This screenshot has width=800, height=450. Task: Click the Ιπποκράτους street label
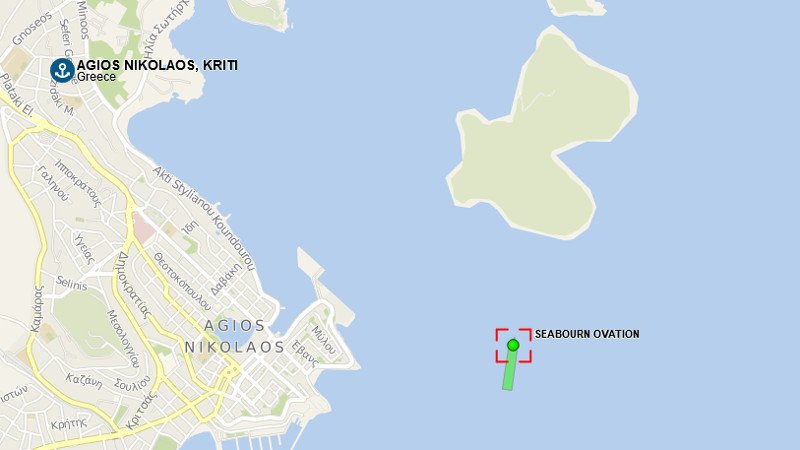pos(78,183)
